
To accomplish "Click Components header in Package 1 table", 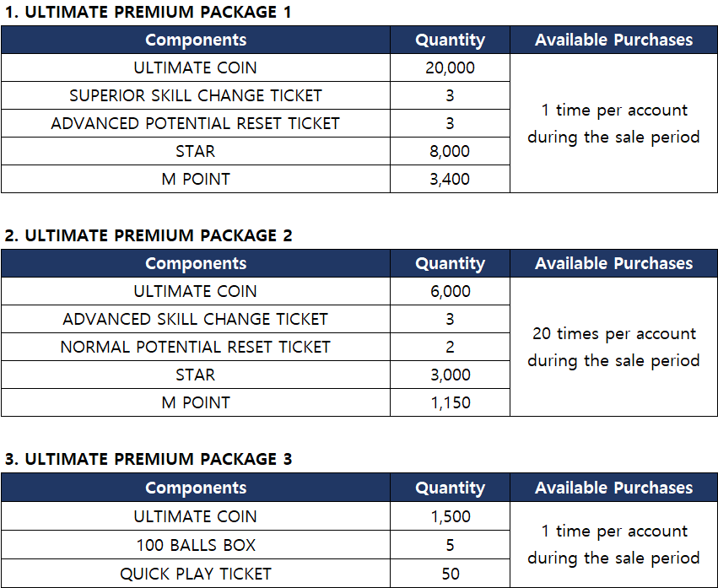I will pos(196,40).
